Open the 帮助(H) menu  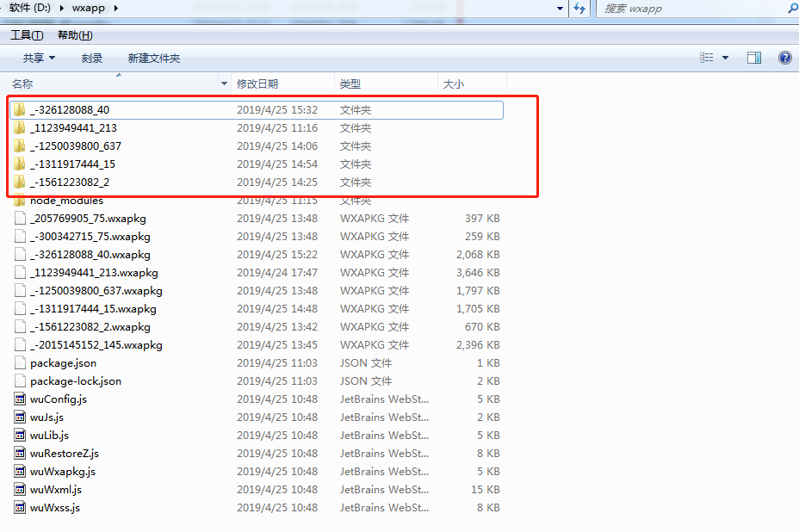75,35
